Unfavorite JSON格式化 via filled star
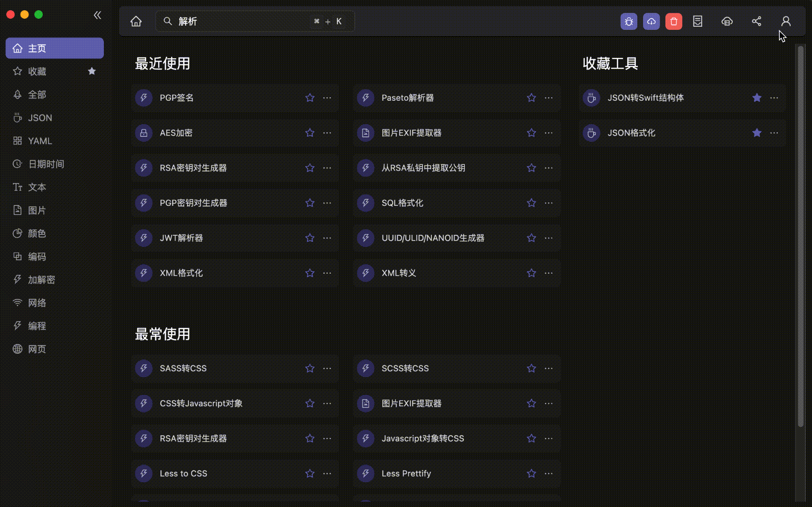The height and width of the screenshot is (507, 812). [x=757, y=133]
